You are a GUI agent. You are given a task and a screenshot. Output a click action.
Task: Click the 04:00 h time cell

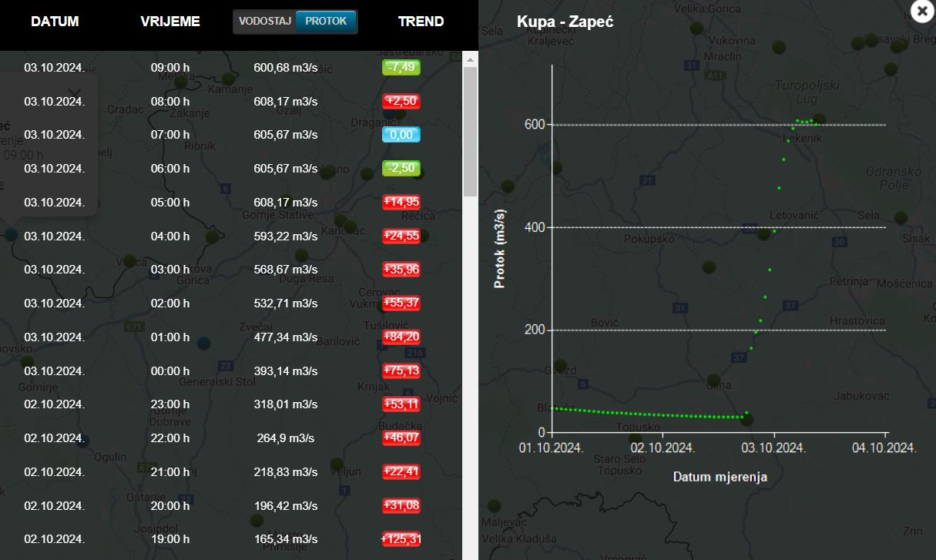point(170,236)
